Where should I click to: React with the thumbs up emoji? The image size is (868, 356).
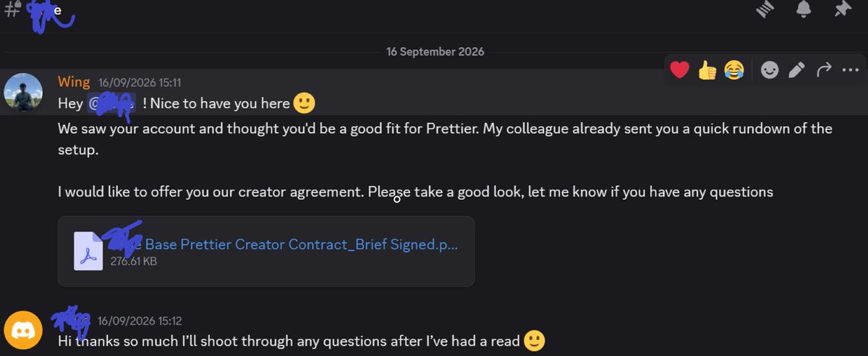coord(707,70)
